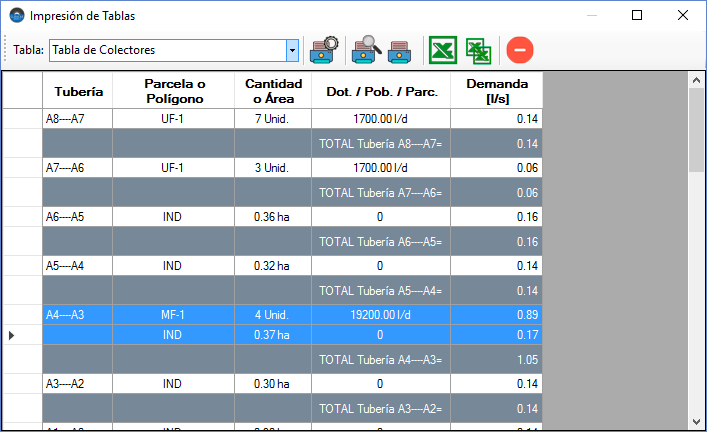Open the printer settings icon with gear
The image size is (707, 432).
[x=324, y=50]
